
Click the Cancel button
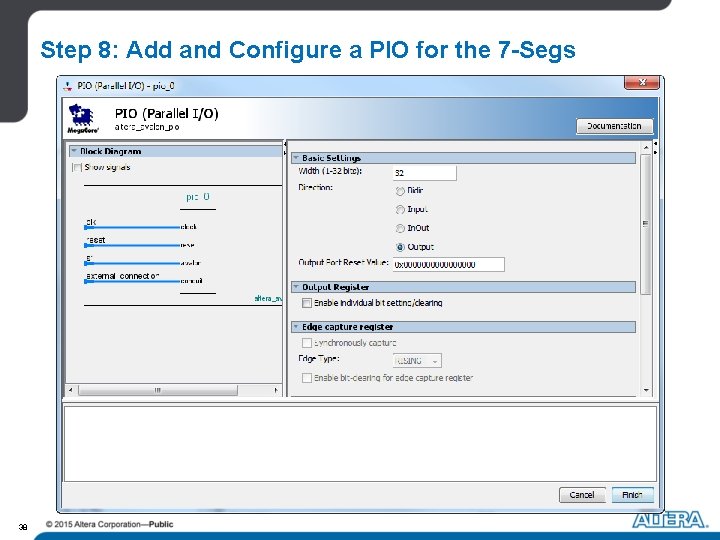[x=582, y=495]
